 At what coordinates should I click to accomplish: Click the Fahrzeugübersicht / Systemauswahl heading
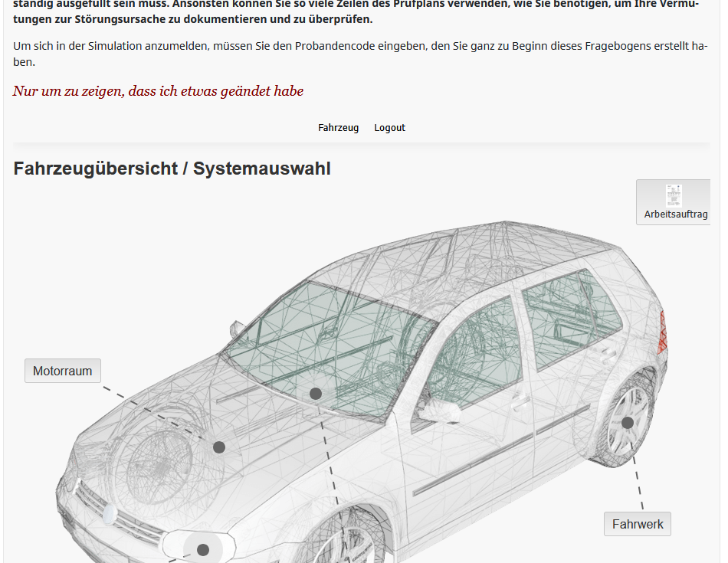[x=172, y=169]
